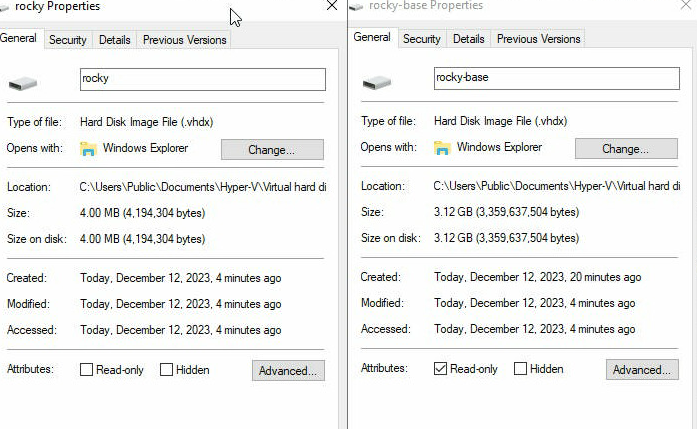Open Advanced attributes for rocky file
The width and height of the screenshot is (697, 429).
tap(288, 371)
